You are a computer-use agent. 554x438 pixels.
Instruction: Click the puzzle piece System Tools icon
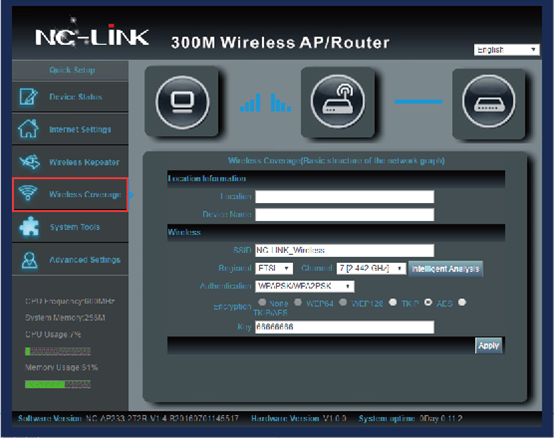point(29,226)
